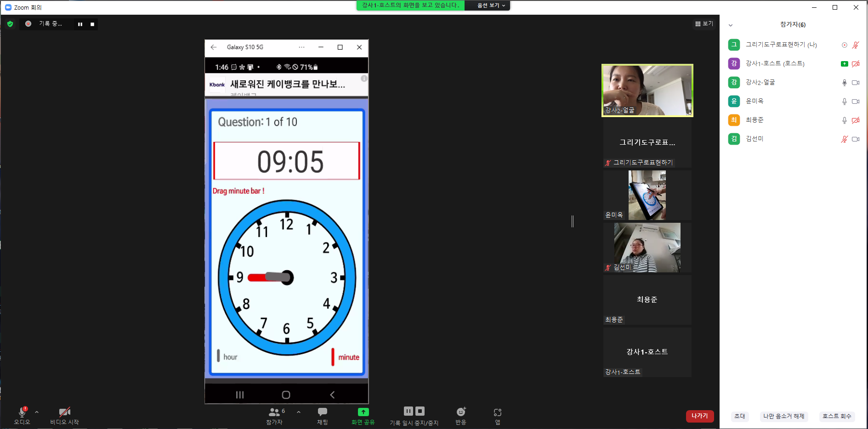Click the green encryption shield icon
This screenshot has height=429, width=868.
pos(10,24)
